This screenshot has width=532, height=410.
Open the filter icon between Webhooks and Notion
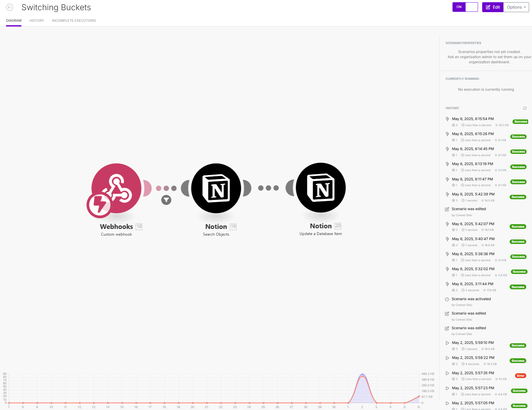pyautogui.click(x=166, y=200)
